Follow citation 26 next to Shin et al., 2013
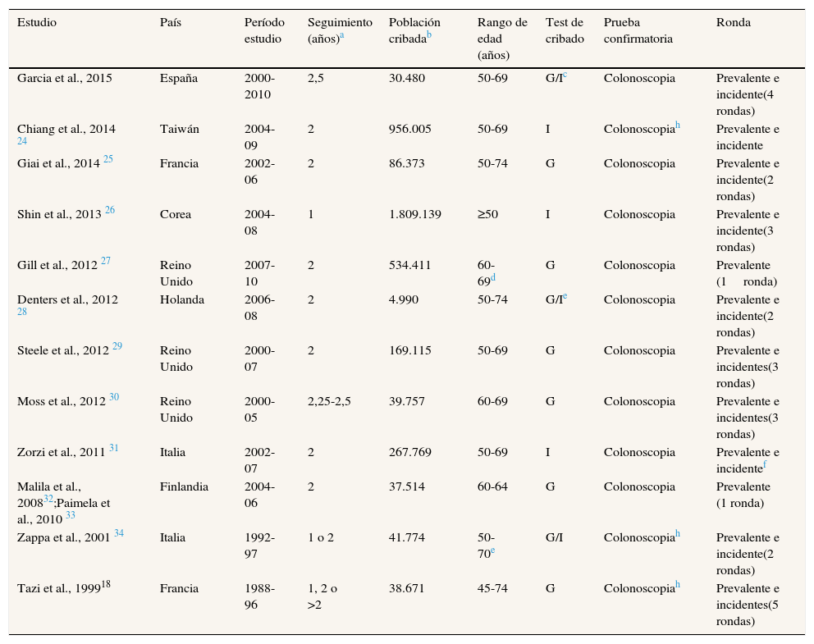Viewport: 814px width, 644px height. coord(109,210)
